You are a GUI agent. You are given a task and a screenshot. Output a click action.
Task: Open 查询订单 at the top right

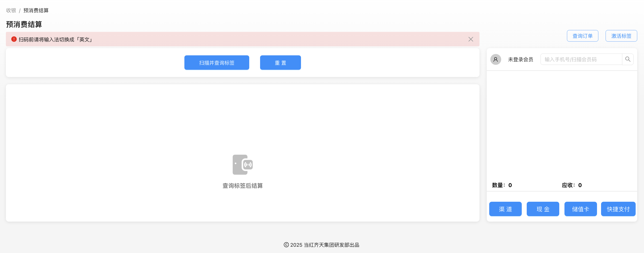click(582, 36)
